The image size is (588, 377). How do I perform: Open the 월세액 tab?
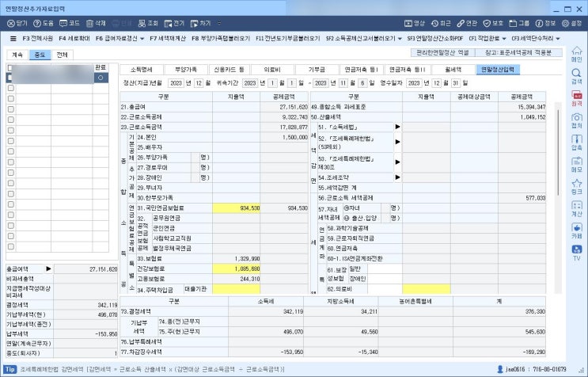[453, 70]
